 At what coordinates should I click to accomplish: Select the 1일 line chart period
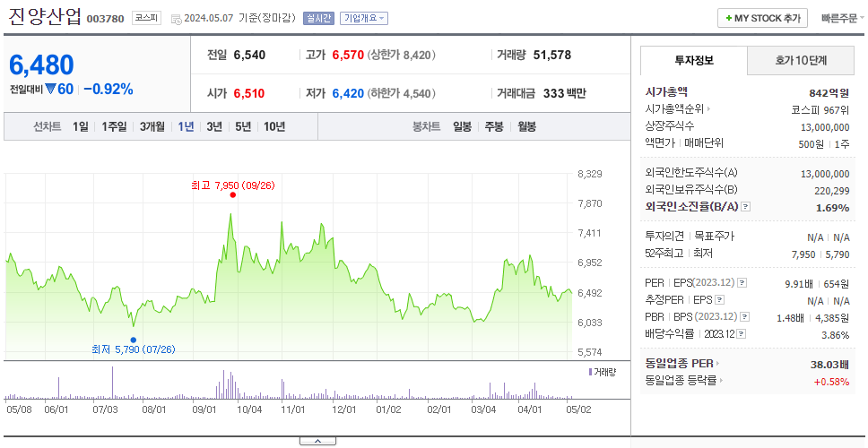81,126
